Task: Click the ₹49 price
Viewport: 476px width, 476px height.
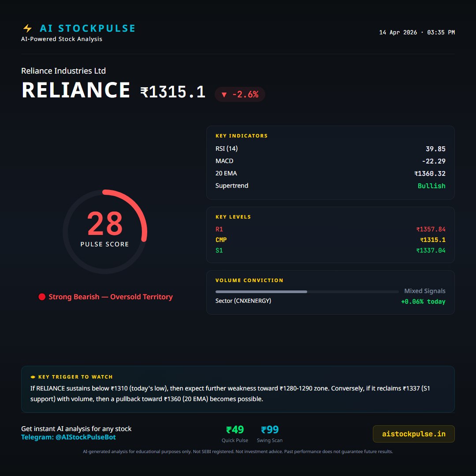Action: [x=235, y=430]
